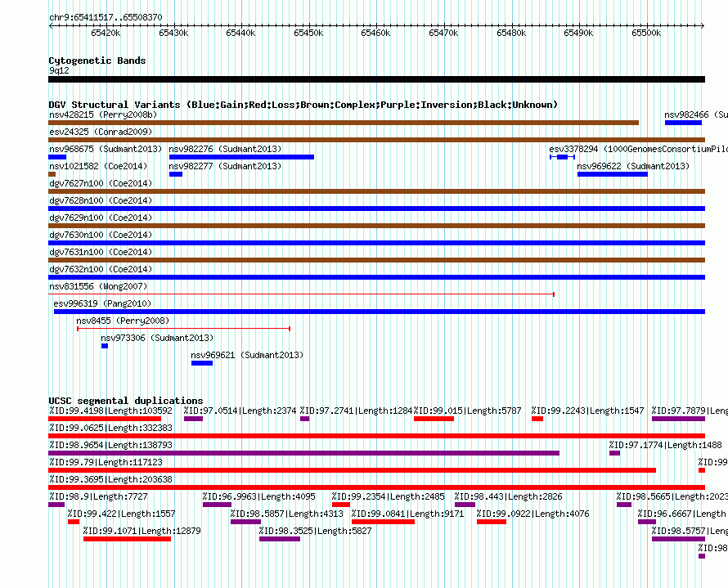The image size is (728, 588).
Task: Click the 65450k ruler tick label
Action: pos(308,33)
